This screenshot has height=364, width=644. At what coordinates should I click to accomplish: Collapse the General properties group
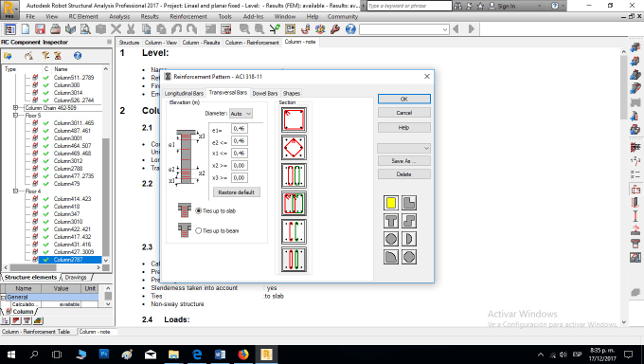[x=3, y=297]
